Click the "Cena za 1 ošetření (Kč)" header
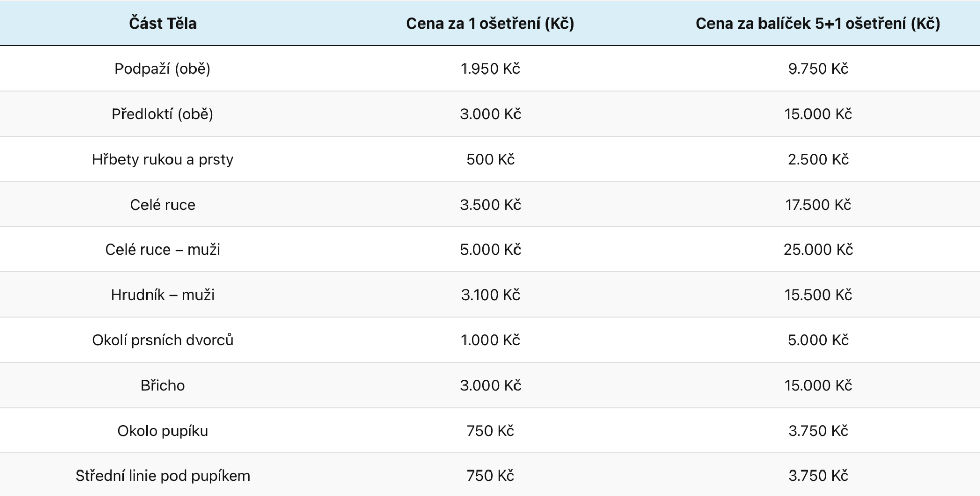This screenshot has width=980, height=496. point(490,23)
